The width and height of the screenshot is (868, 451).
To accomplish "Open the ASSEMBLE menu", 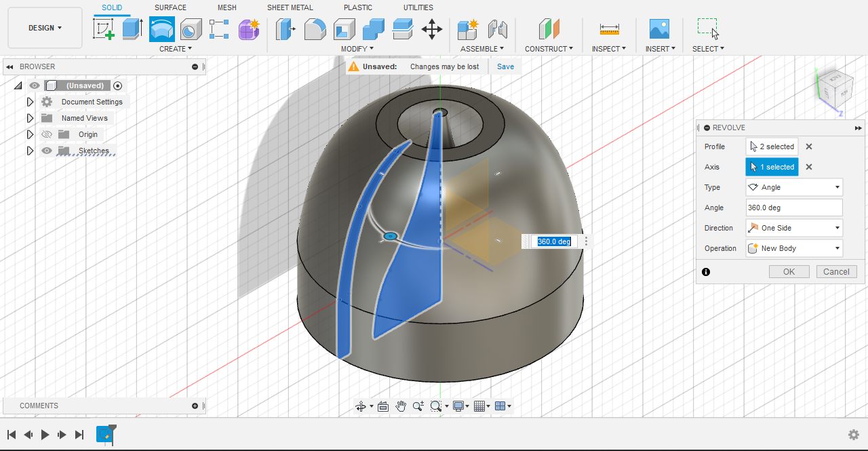I will coord(482,49).
